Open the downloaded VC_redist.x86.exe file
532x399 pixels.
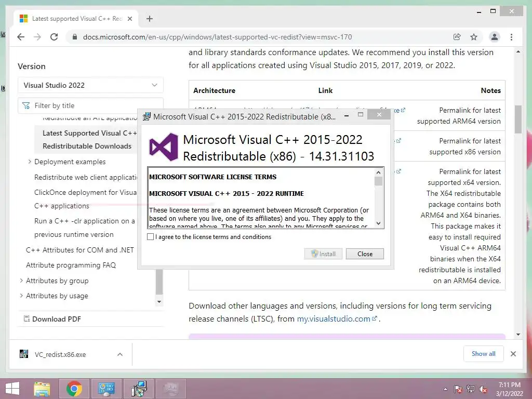click(60, 354)
